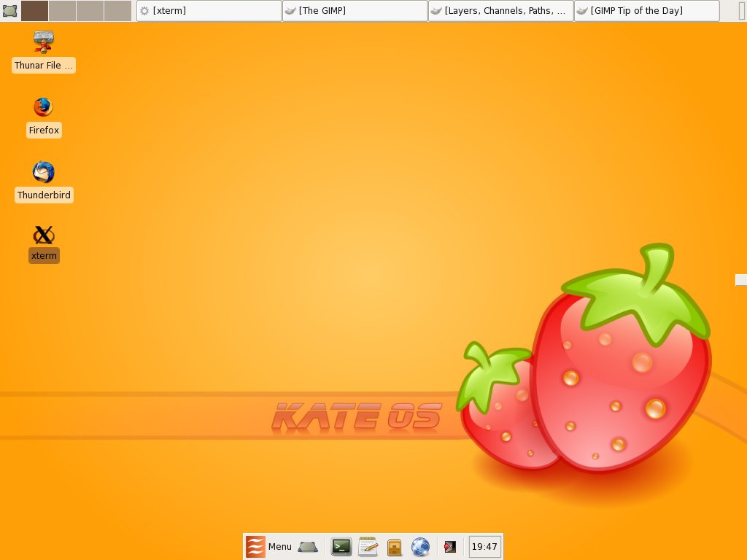Switch to [Layers, Channels, Paths, ...] taskbar window
Viewport: 747px width, 560px height.
pos(500,10)
